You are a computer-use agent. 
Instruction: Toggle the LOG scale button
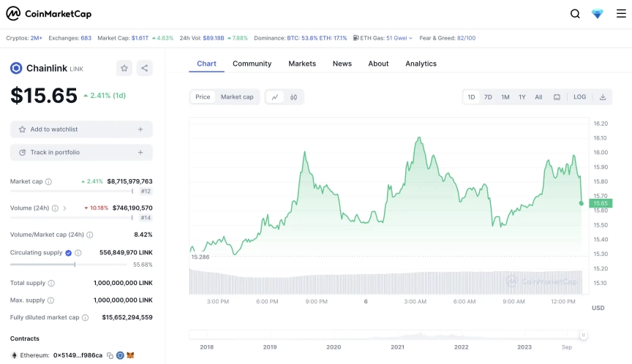point(579,96)
